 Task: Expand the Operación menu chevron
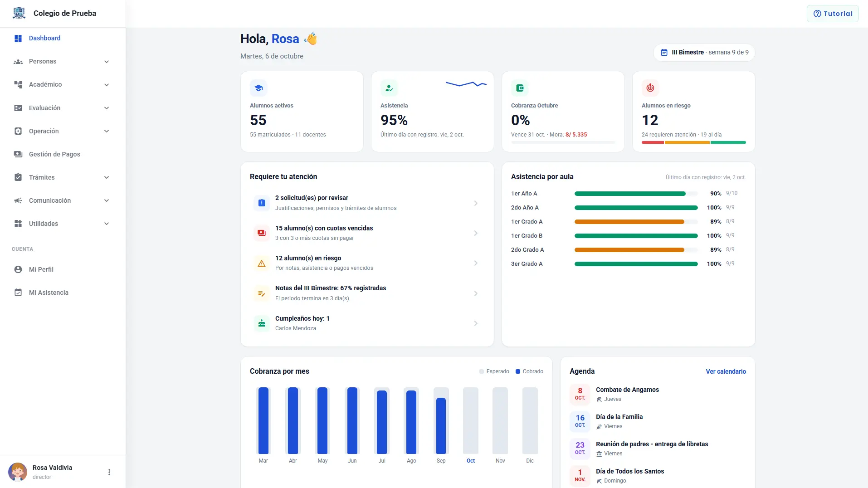107,131
